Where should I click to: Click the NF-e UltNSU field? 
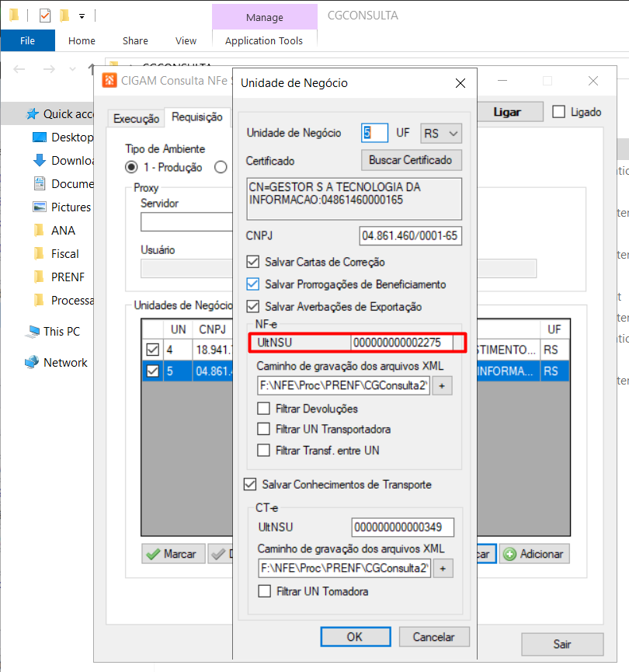402,343
